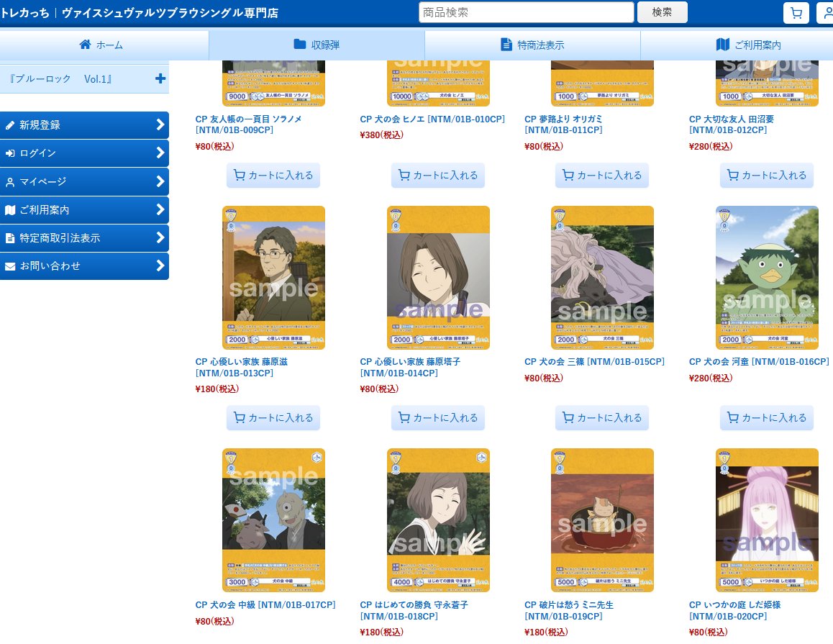Open マイページ via its chevron arrow
Viewport: 833px width, 644px height.
pyautogui.click(x=160, y=181)
